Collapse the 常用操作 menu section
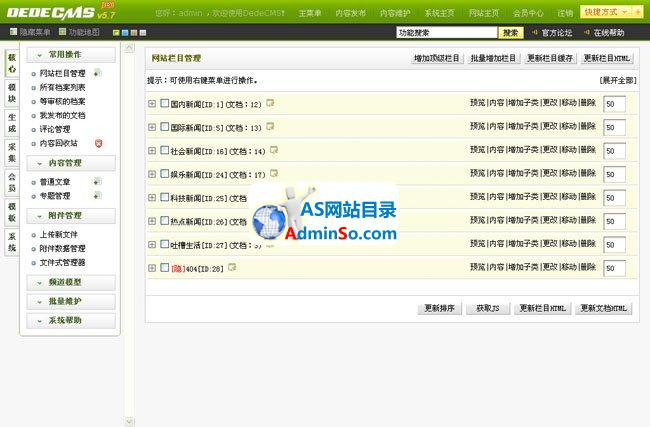This screenshot has width=650, height=427. coord(71,55)
